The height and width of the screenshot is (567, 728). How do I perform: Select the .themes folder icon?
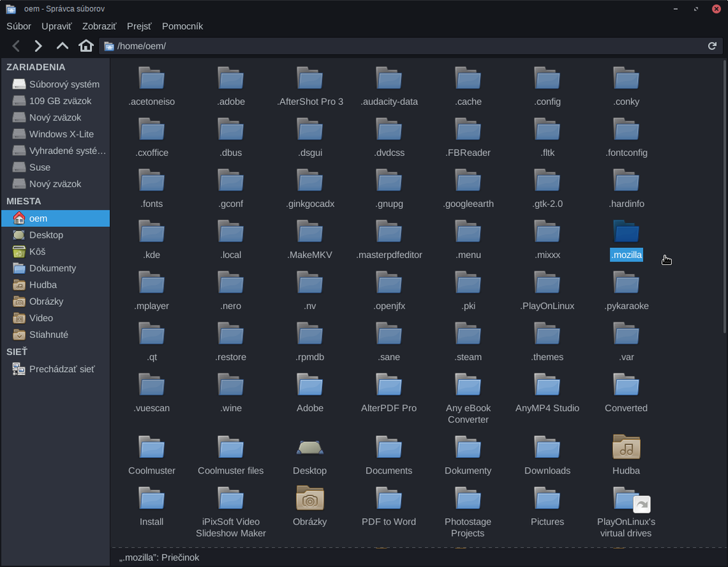click(547, 334)
